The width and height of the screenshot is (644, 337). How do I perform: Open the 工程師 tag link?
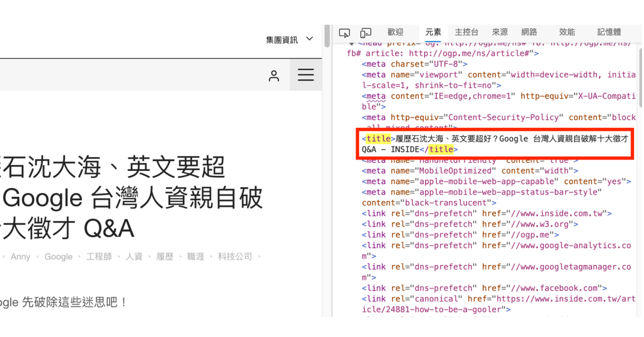point(99,257)
